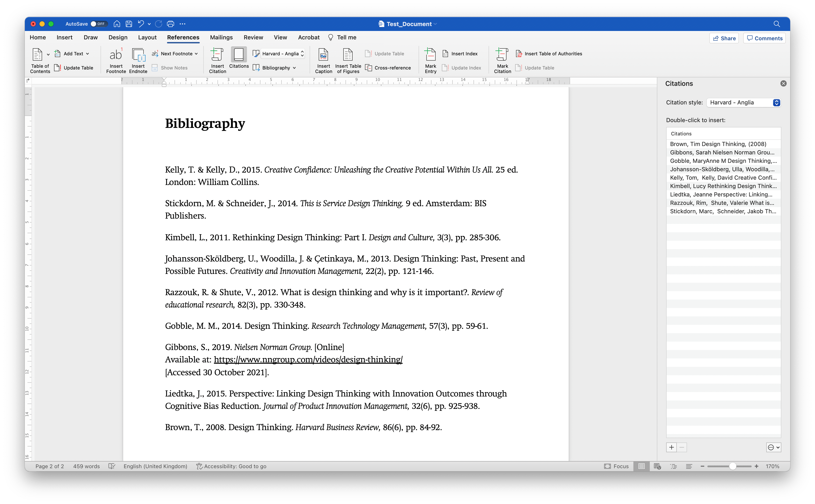Image resolution: width=815 pixels, height=504 pixels.
Task: Click the Print icon in title bar
Action: pos(171,24)
